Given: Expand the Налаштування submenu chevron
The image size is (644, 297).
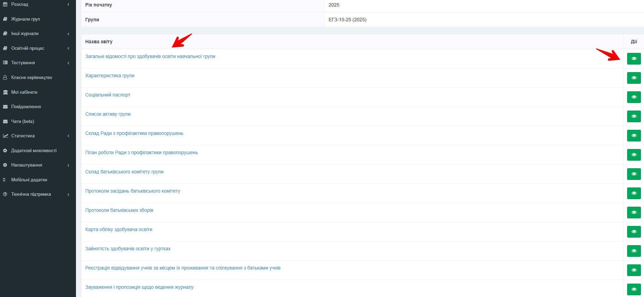Looking at the screenshot, I should coord(68,165).
